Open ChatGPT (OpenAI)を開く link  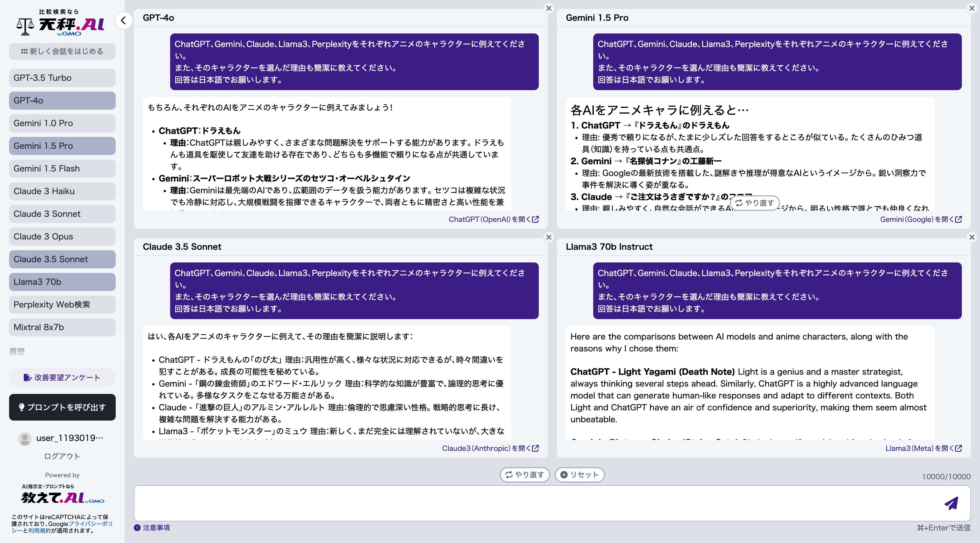493,219
